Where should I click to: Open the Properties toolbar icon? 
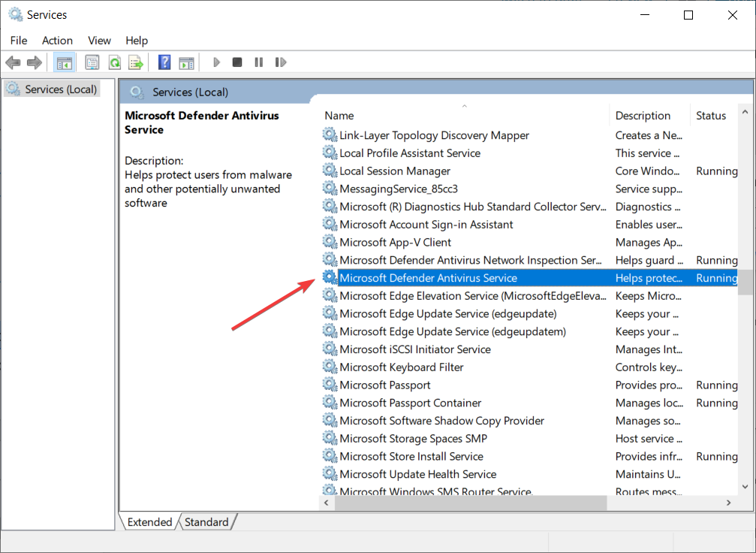pos(92,62)
